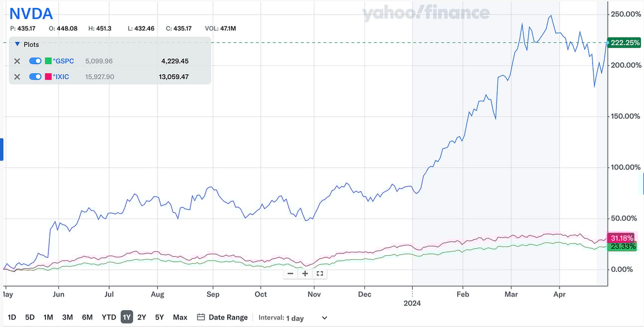Click the ^IXIC symbol label
The image size is (644, 327).
click(x=61, y=77)
